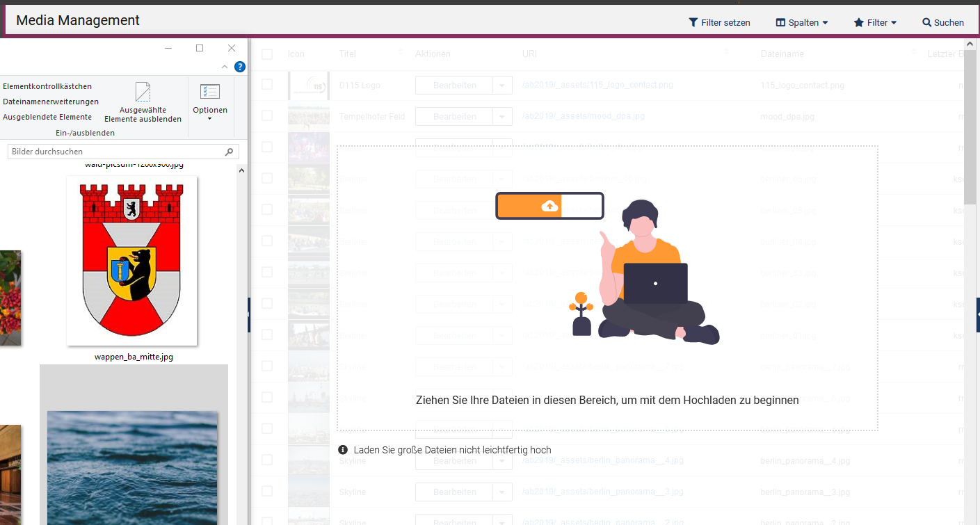Check the select-all checkbox in the table header
Screen dimensions: 980x525
point(266,54)
